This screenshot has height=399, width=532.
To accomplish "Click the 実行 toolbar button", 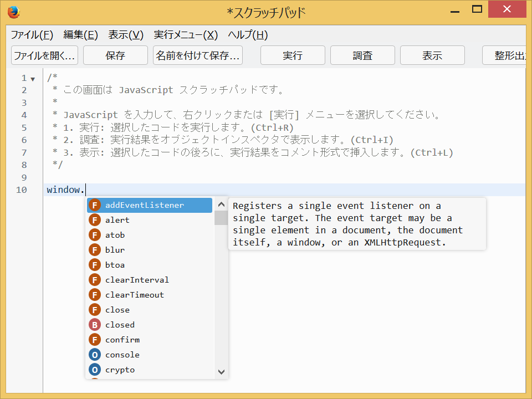I will pyautogui.click(x=293, y=55).
